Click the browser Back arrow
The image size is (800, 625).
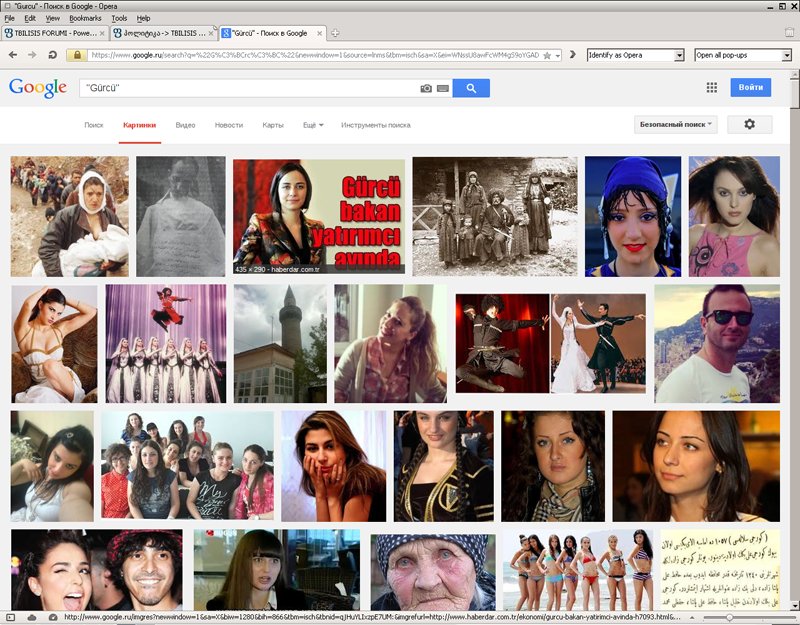pos(13,55)
